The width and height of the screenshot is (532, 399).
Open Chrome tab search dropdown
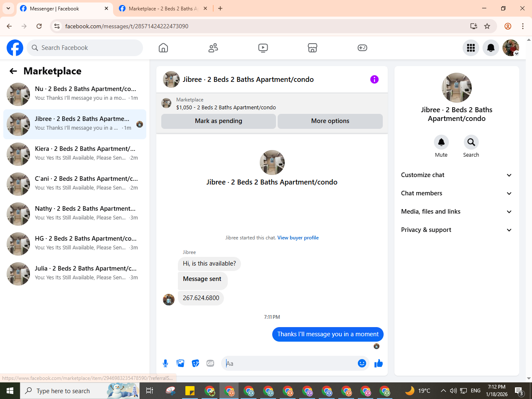tap(8, 8)
